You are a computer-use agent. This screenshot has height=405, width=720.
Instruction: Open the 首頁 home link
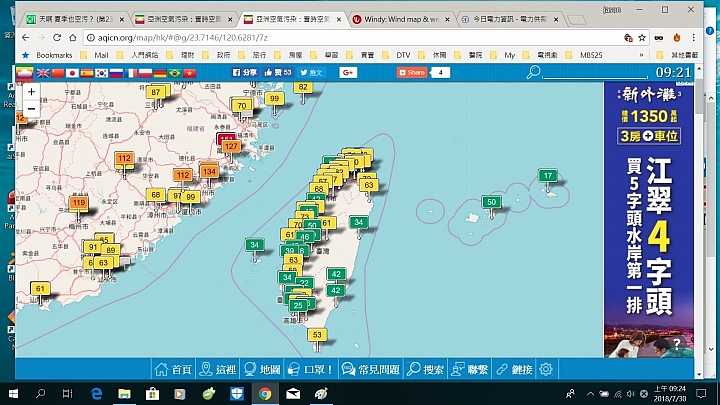coord(174,369)
